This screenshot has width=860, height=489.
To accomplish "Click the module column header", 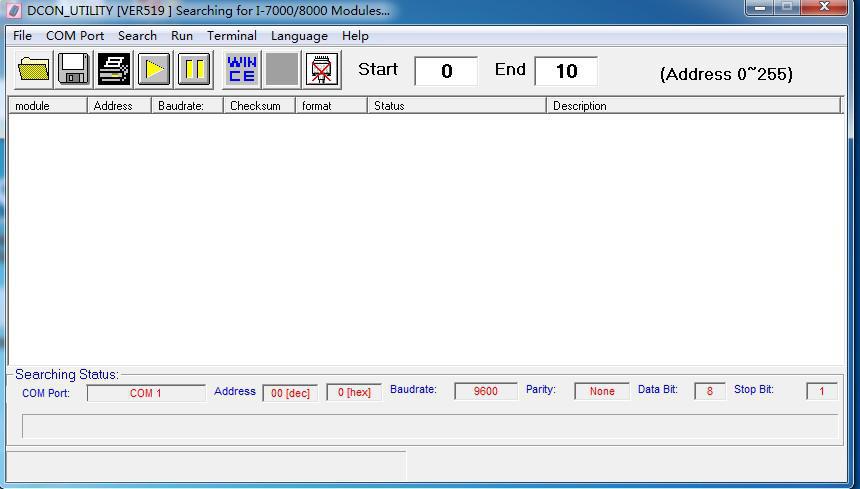I will (x=48, y=106).
